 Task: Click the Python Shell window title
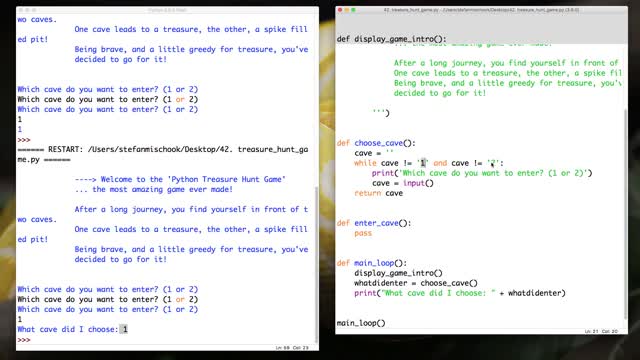(x=167, y=10)
